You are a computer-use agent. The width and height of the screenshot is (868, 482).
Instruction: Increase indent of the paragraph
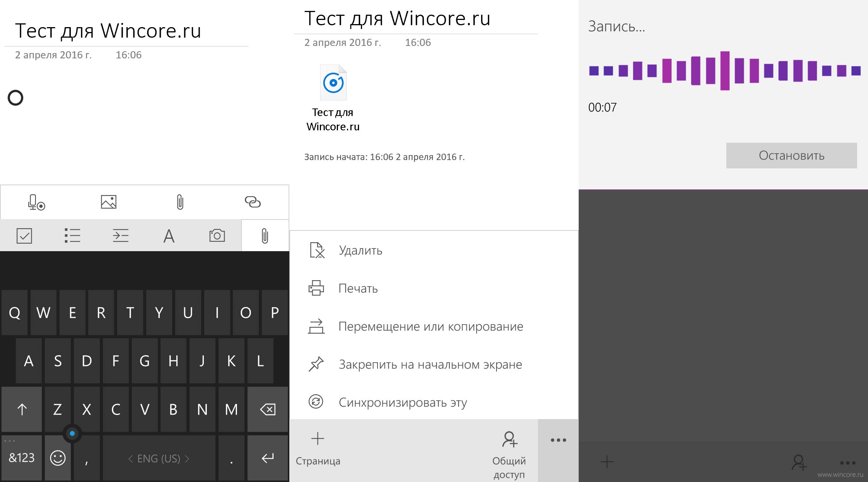coord(121,236)
